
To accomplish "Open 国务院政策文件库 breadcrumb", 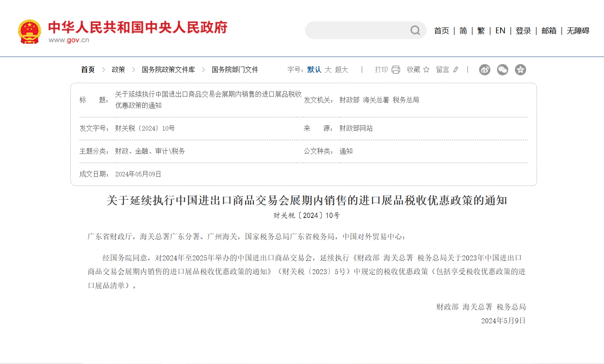I will click(x=168, y=69).
